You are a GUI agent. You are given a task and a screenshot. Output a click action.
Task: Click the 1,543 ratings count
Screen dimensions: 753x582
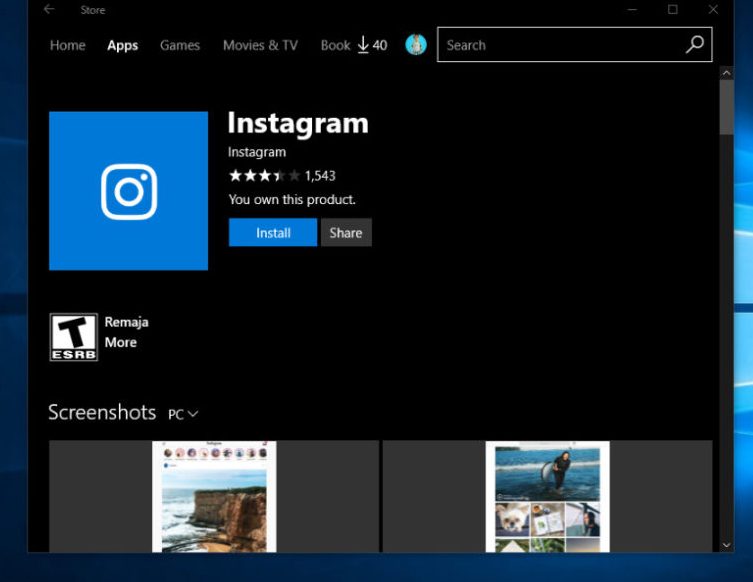click(320, 176)
